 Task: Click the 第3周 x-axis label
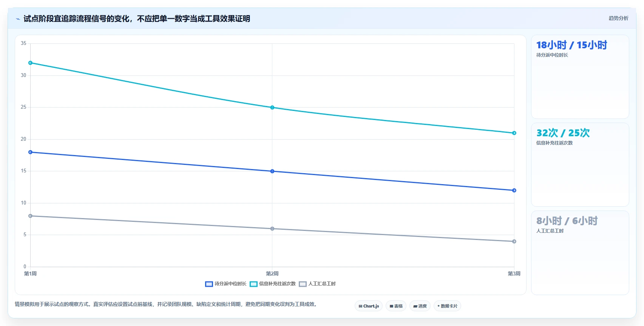tap(514, 274)
